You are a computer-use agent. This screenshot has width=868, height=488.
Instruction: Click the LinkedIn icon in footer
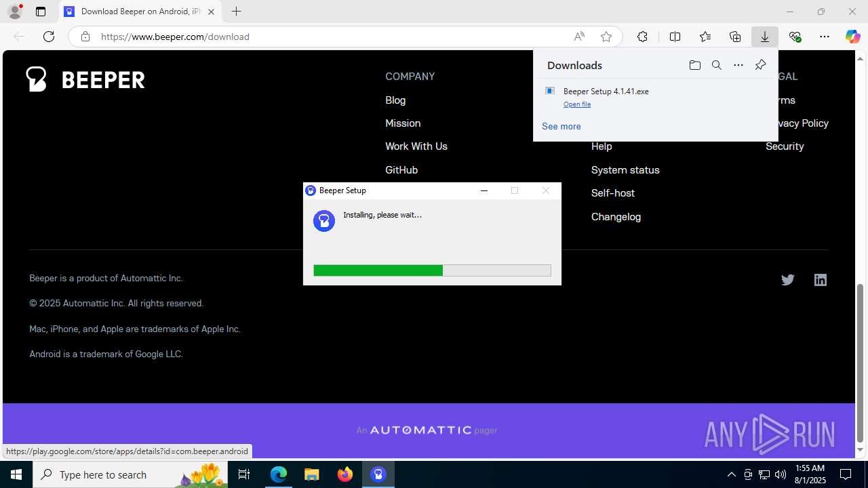(x=821, y=280)
